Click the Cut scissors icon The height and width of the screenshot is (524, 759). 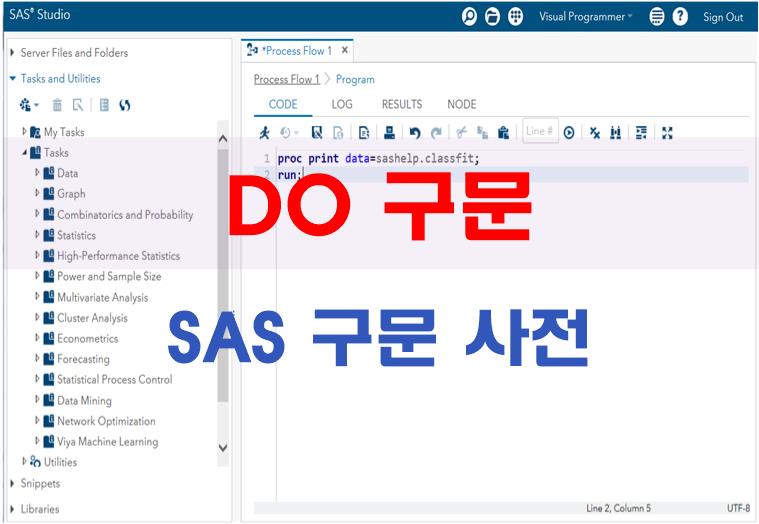click(x=461, y=132)
